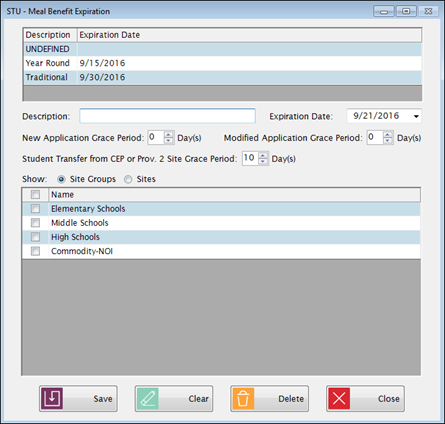Toggle the select-all checkbox in Name header

(35, 194)
